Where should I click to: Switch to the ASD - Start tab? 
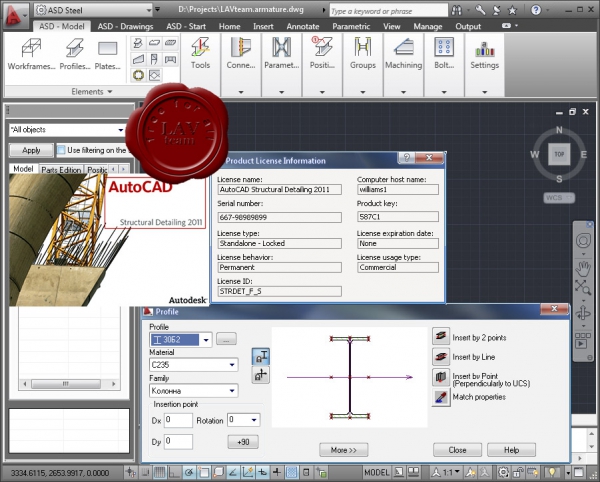coord(186,26)
